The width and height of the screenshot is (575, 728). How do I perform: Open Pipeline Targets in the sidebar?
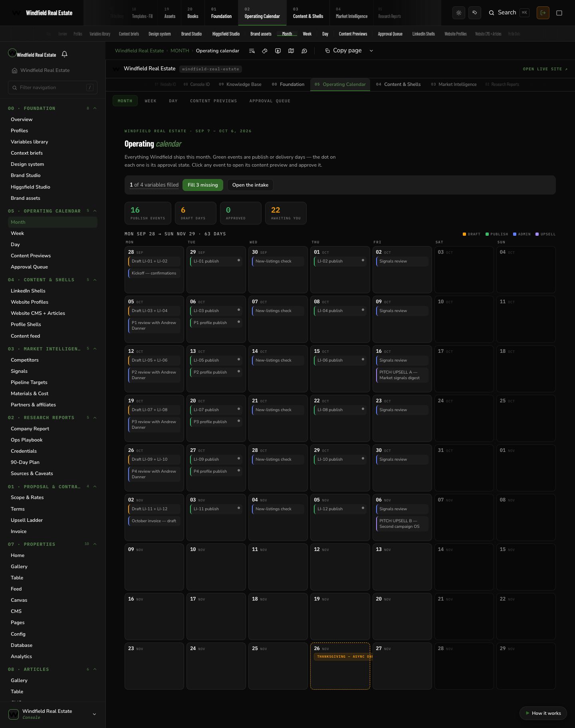click(x=29, y=382)
